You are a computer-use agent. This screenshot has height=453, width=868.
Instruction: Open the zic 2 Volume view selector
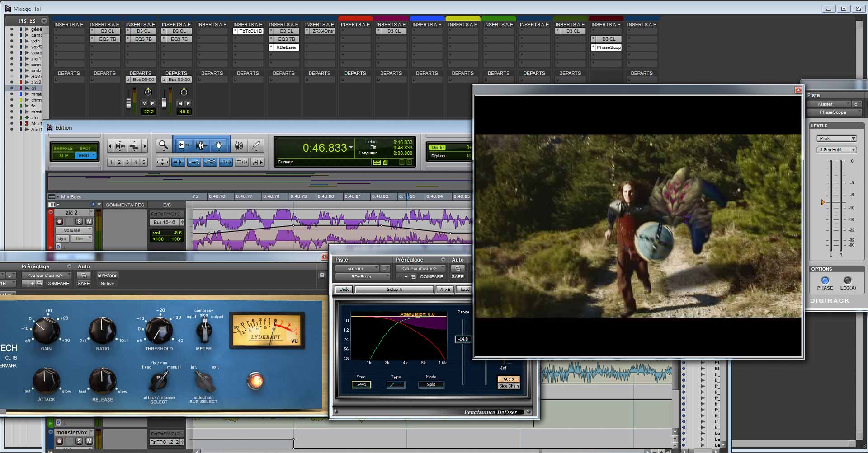pyautogui.click(x=74, y=230)
